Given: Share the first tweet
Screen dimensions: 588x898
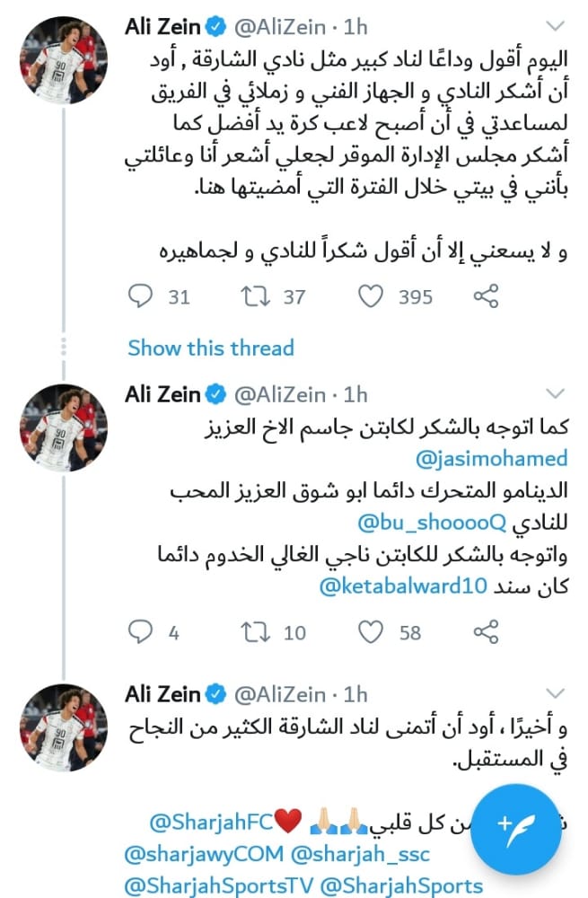Looking at the screenshot, I should point(486,296).
